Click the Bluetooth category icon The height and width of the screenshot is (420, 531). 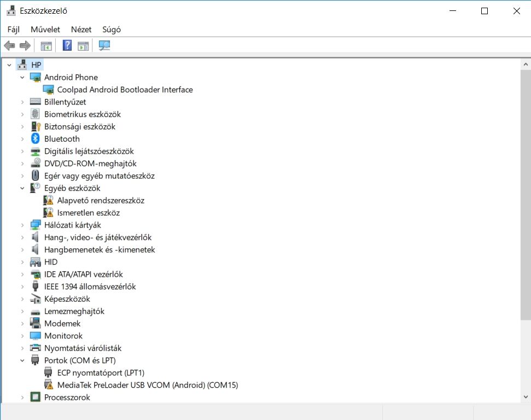[x=35, y=138]
